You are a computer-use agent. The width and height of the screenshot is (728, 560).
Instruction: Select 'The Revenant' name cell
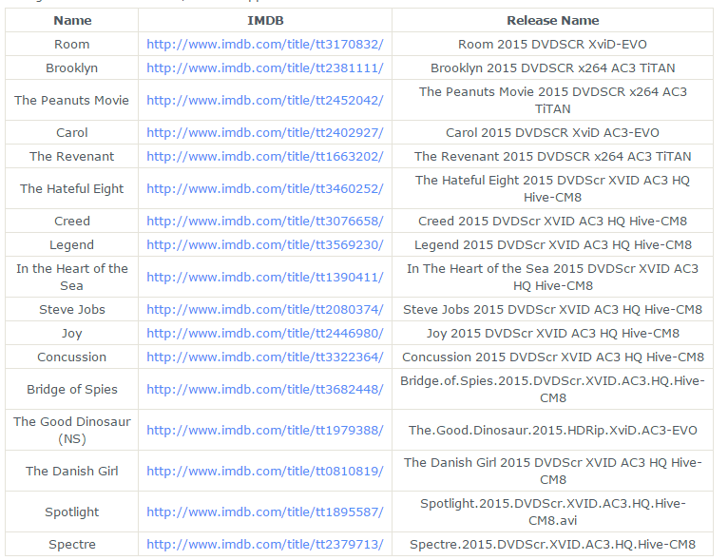click(x=72, y=157)
